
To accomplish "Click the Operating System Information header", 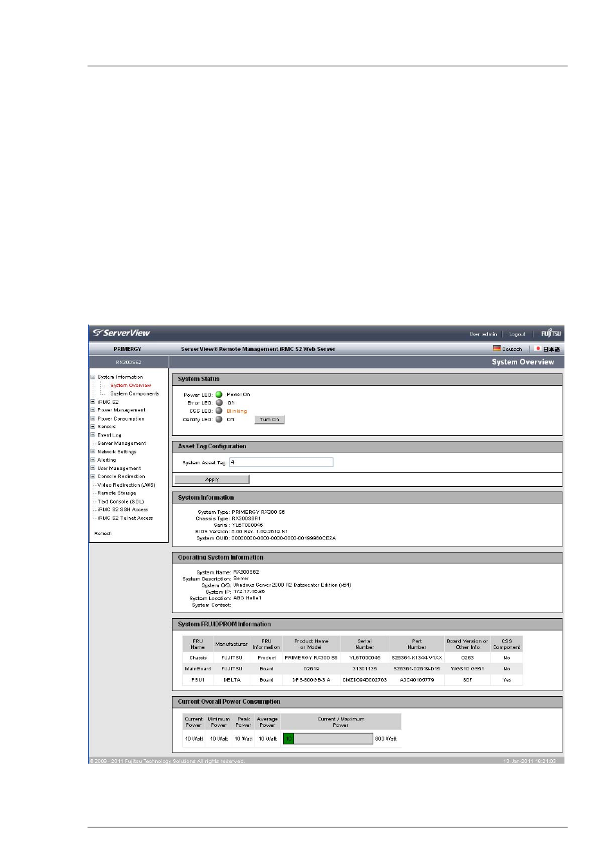I will click(367, 558).
